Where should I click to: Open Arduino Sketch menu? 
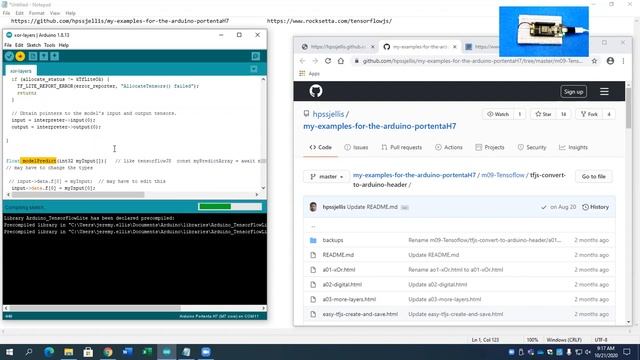click(x=33, y=45)
